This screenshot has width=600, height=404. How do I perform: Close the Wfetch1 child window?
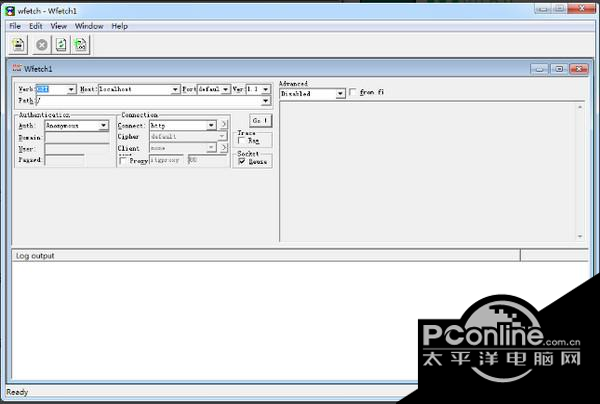(579, 69)
